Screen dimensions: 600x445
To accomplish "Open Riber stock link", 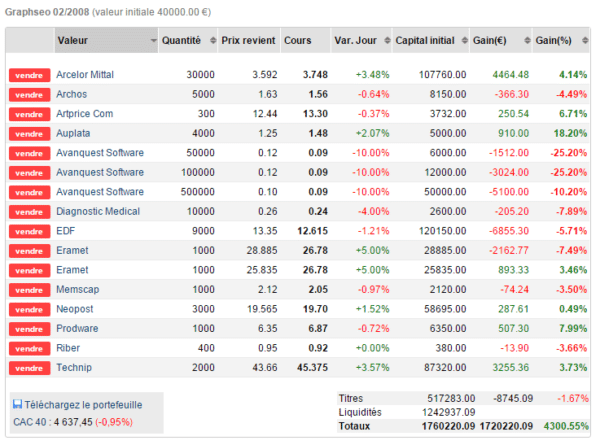I will 68,348.
